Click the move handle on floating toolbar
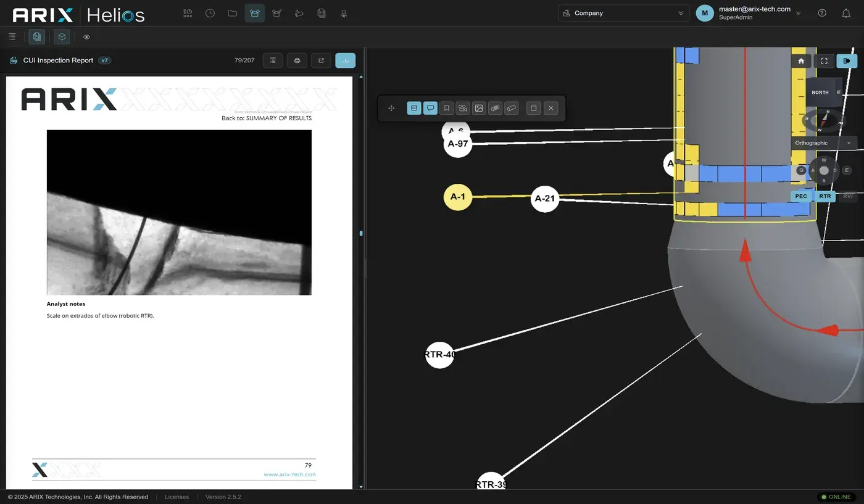 coord(391,109)
